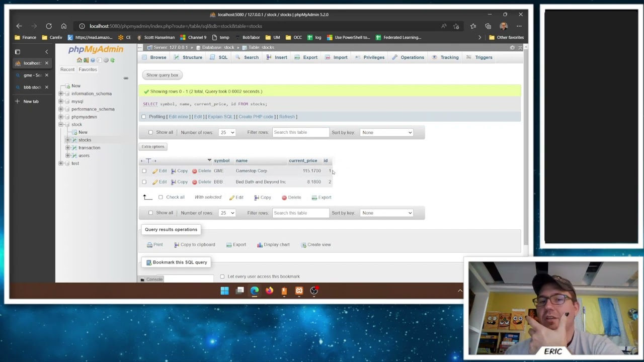Open OBS Studio from taskbar
Viewport: 644px width, 362px height.
pyautogui.click(x=314, y=291)
